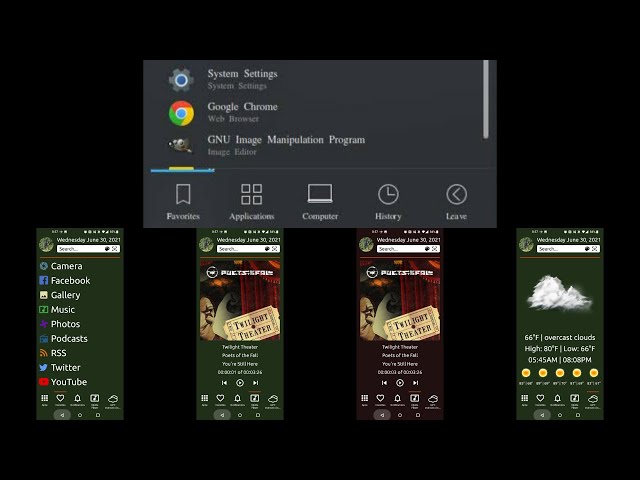
Task: Open Camera in the app-list phone
Action: pyautogui.click(x=61, y=266)
